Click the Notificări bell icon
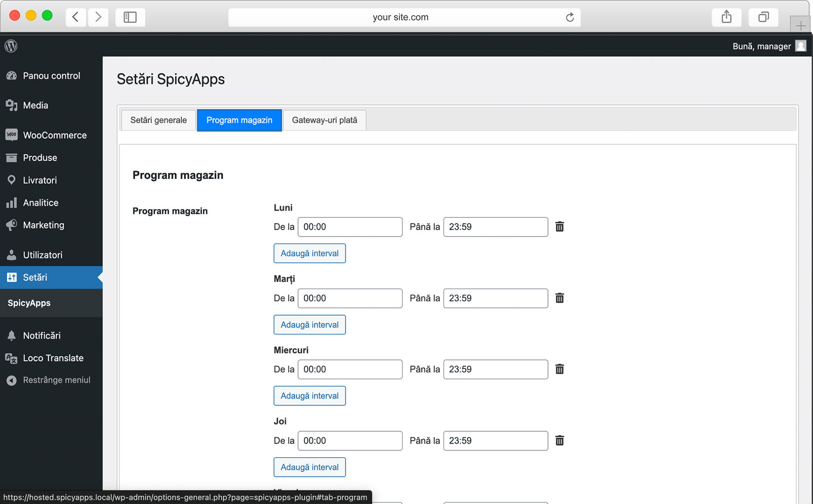 click(11, 336)
